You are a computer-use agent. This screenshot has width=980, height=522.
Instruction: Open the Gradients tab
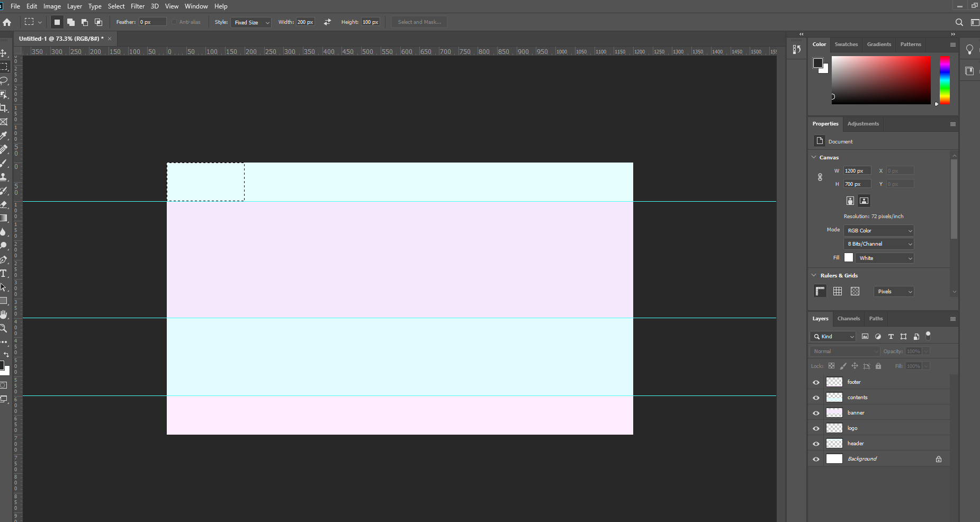(x=879, y=44)
